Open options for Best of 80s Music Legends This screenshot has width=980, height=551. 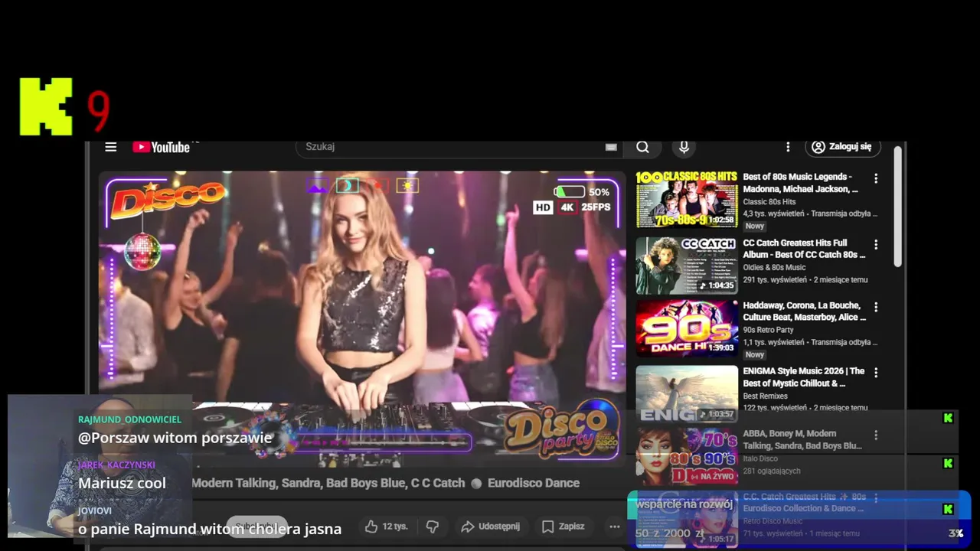876,178
